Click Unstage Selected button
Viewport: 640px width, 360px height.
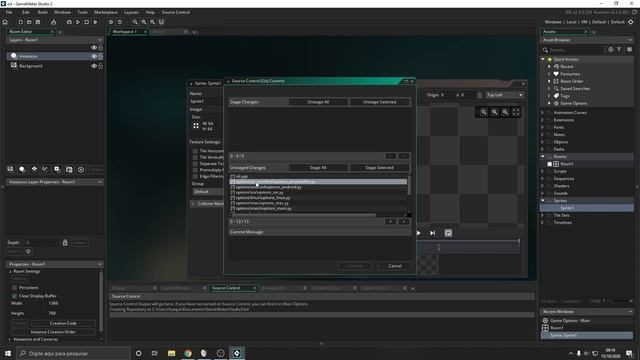tap(380, 102)
